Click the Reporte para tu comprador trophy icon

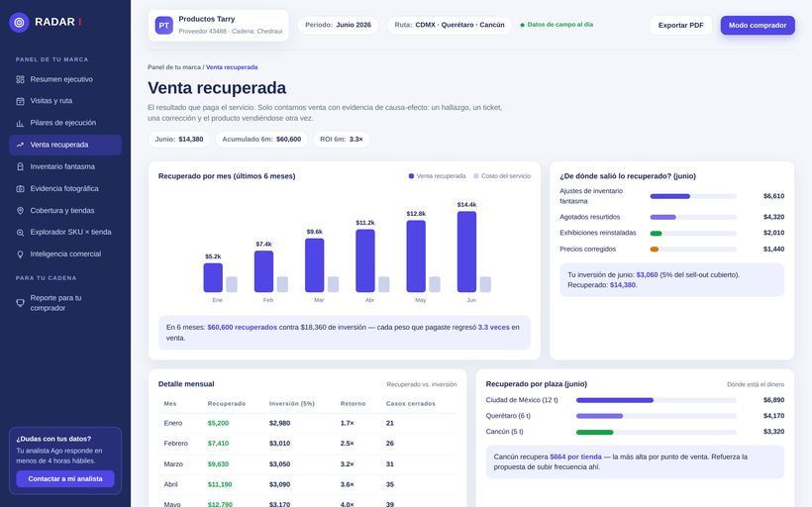(20, 303)
